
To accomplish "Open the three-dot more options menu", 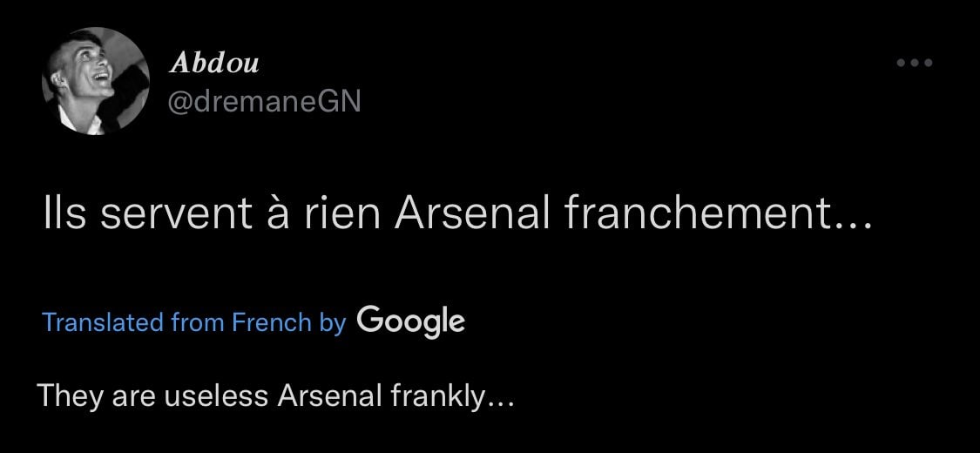I will point(915,63).
